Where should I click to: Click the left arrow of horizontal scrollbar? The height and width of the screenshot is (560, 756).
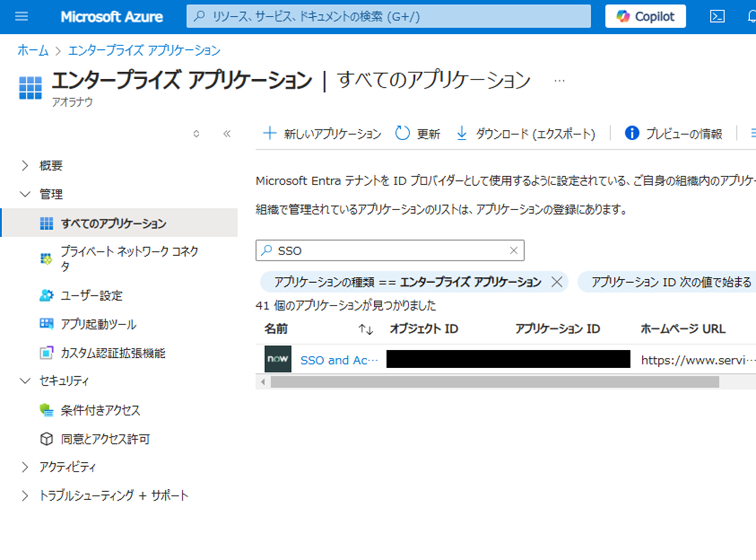(263, 382)
